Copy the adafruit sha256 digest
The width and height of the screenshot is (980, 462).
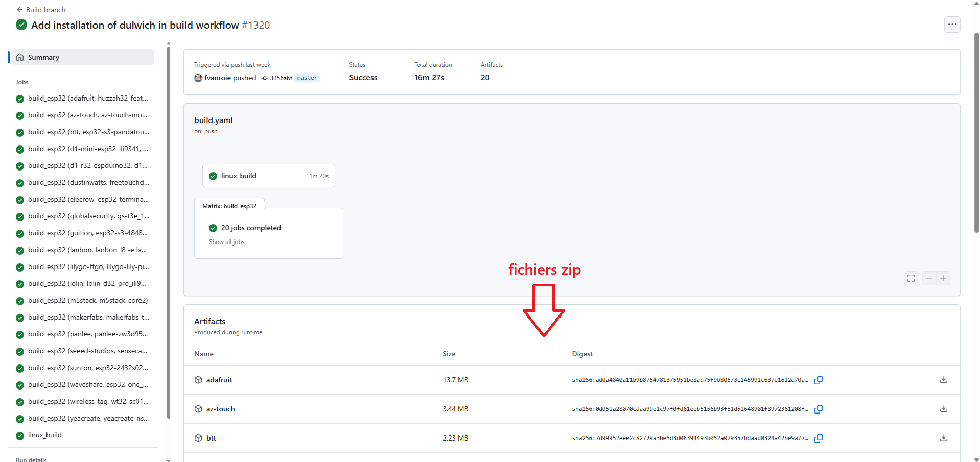(818, 380)
